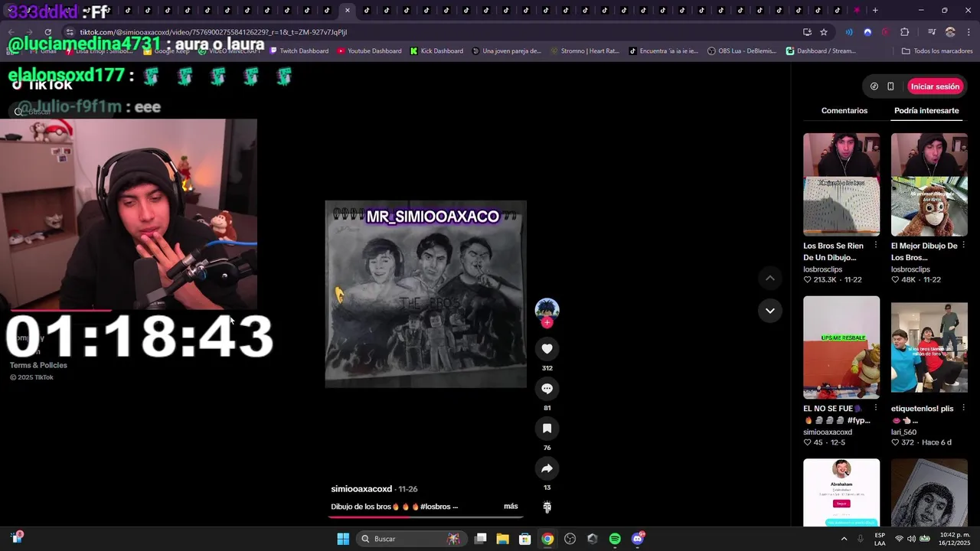Open options for 'etiquetenlos! plis' card
Viewport: 980px width, 551px height.
963,409
